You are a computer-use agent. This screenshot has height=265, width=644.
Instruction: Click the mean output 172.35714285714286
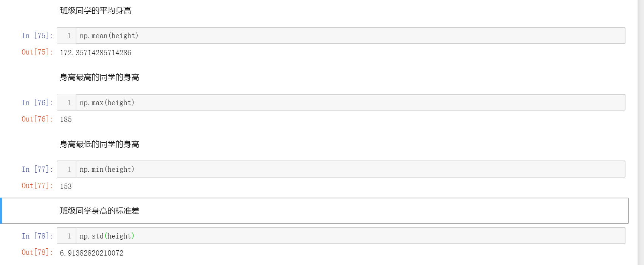click(96, 53)
